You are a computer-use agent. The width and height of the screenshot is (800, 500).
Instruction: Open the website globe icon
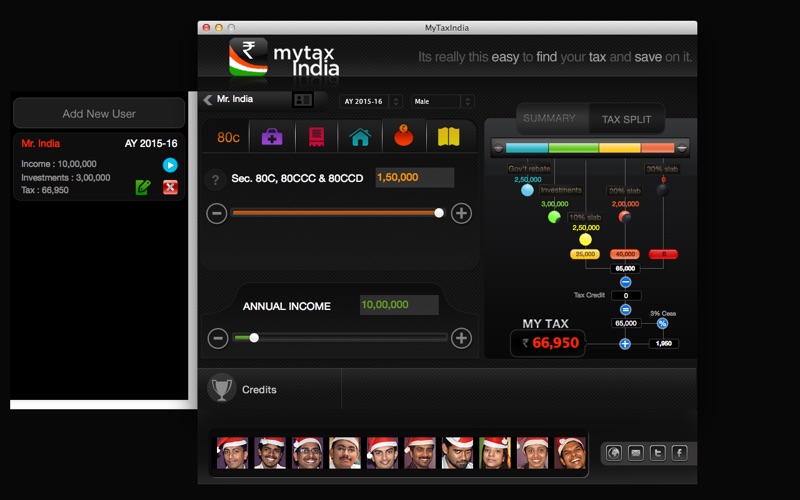point(614,453)
